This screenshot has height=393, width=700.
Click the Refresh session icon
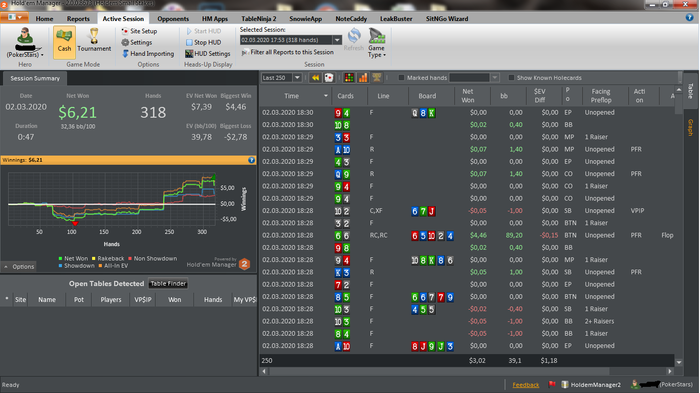354,36
